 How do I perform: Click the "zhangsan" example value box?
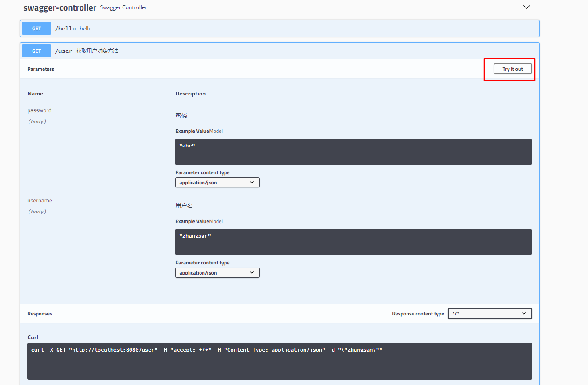353,242
